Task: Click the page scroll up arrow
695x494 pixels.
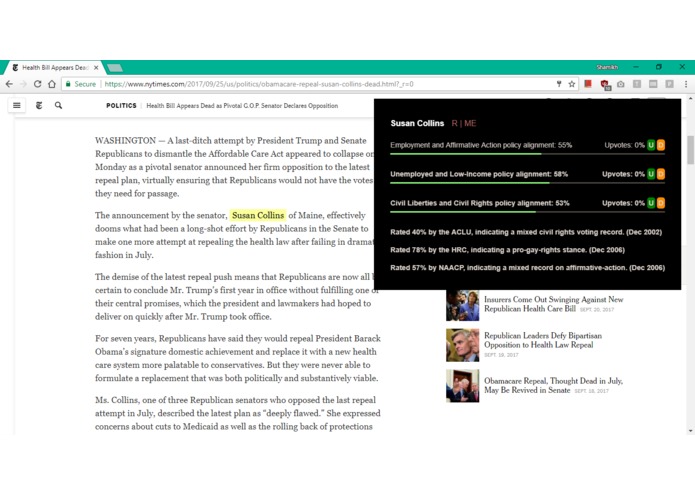Action: 691,99
